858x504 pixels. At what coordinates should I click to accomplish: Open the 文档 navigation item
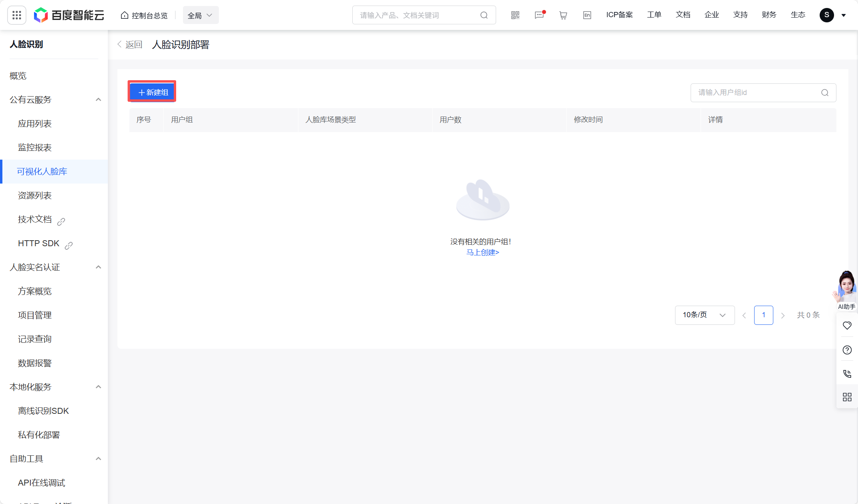pos(683,15)
